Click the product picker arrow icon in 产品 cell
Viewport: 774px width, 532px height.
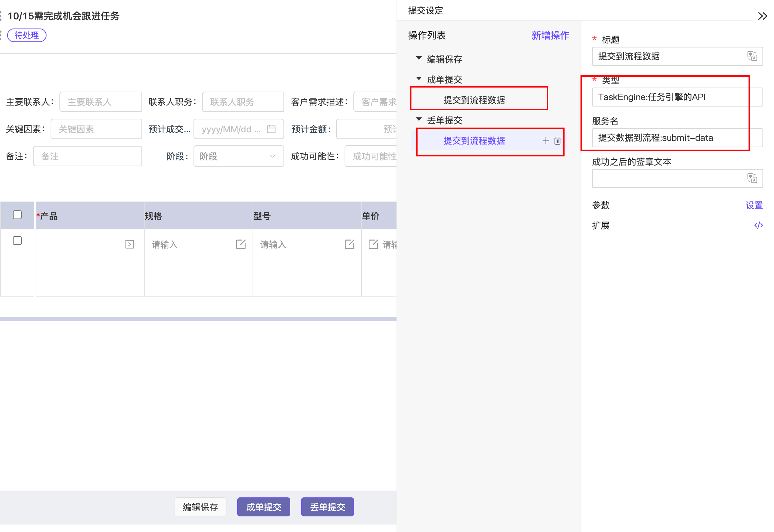coord(130,244)
